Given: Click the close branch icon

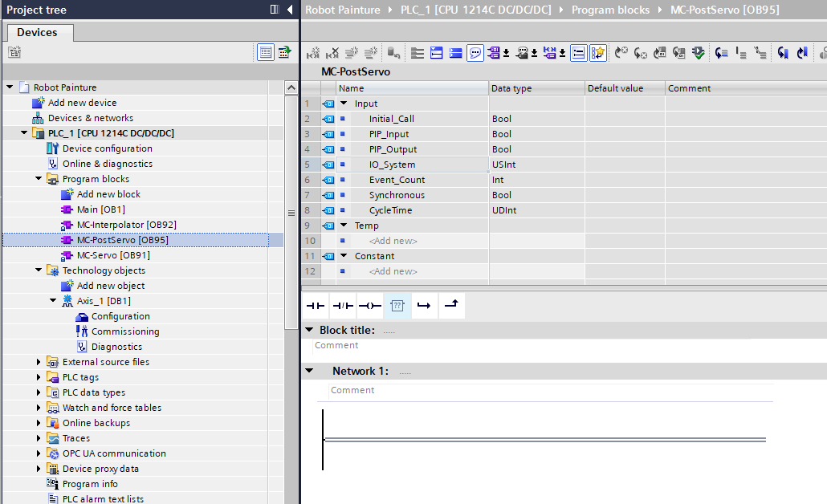Looking at the screenshot, I should click(x=451, y=306).
